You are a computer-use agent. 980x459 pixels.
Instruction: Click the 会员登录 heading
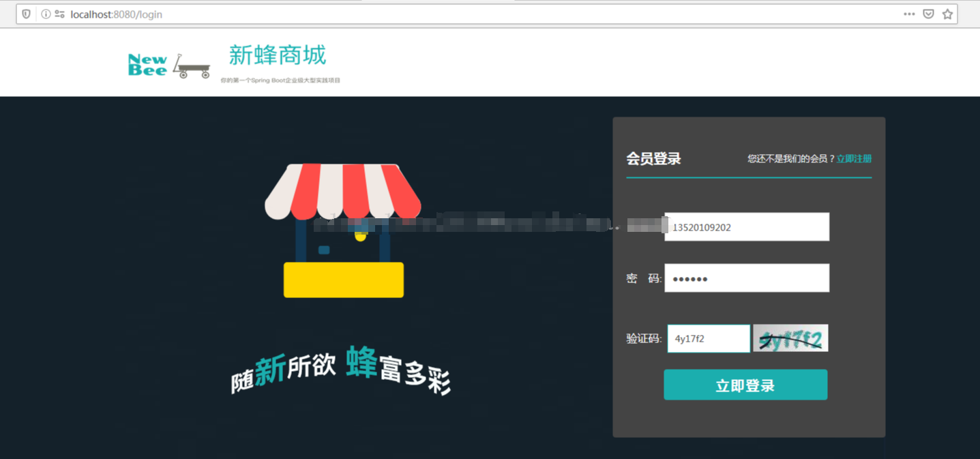pos(653,159)
